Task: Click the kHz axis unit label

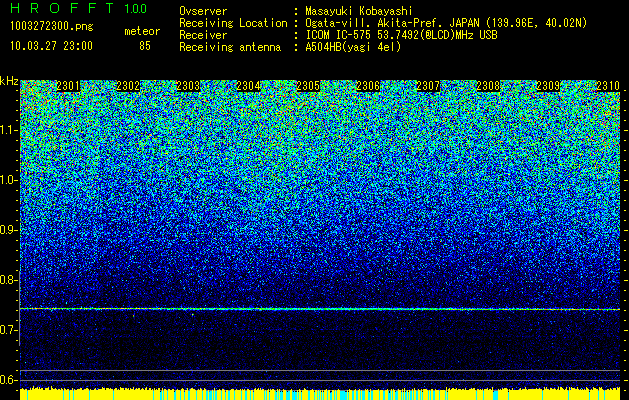Action: click(x=9, y=81)
